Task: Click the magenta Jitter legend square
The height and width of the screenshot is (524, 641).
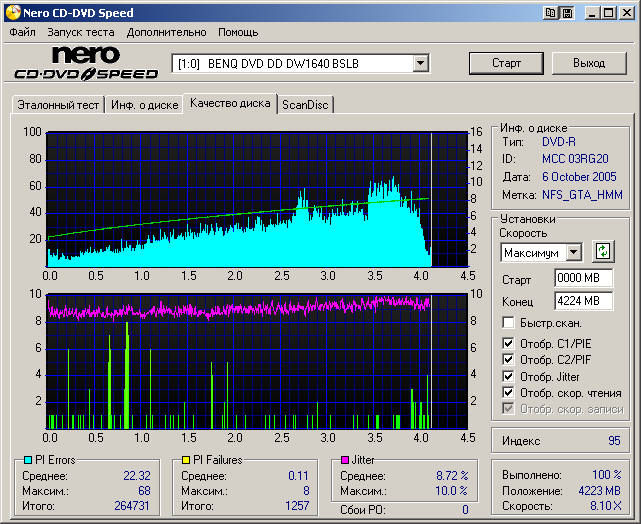Action: [344, 460]
